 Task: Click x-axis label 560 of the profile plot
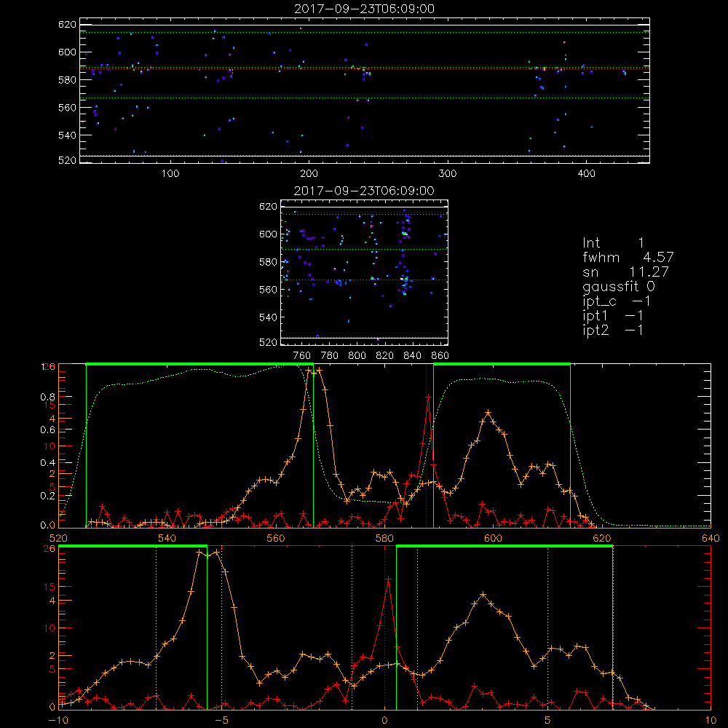pos(276,539)
